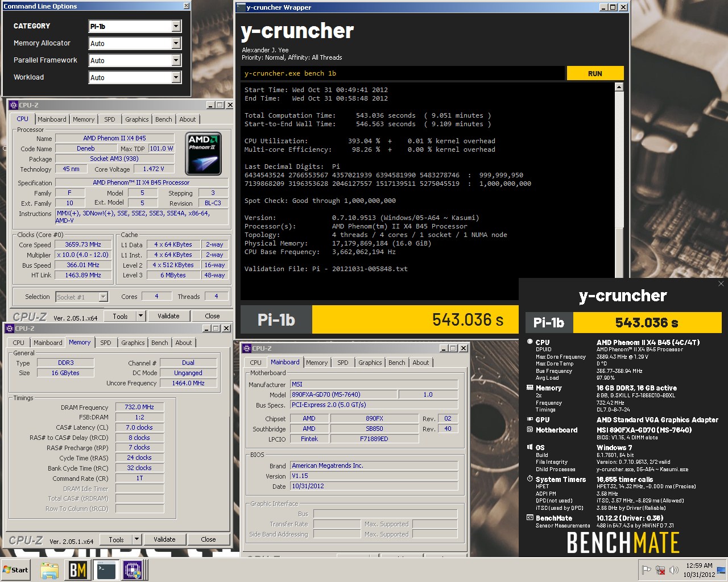Click Tools button in the top CPU-Z window

click(x=120, y=316)
